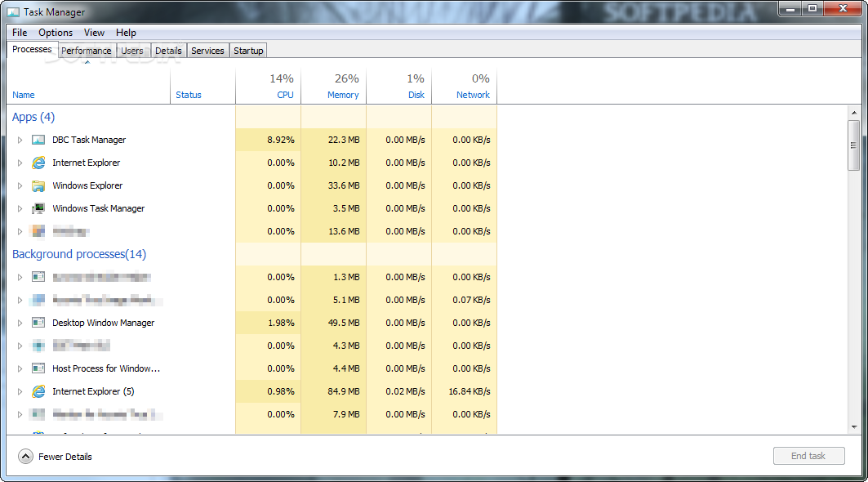
Task: Click the Background processes(14) group heading
Action: [79, 254]
